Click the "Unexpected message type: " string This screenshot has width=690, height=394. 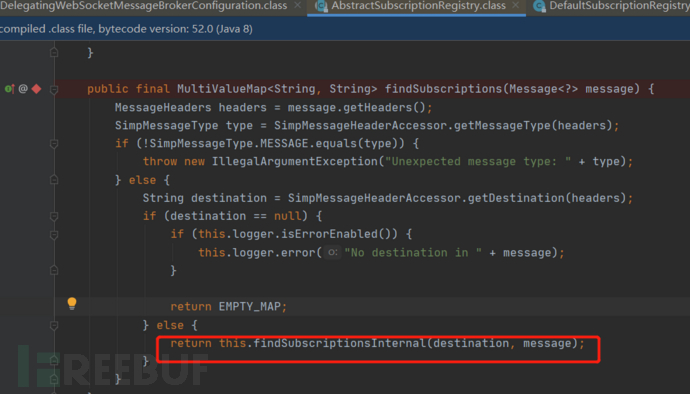coord(477,162)
